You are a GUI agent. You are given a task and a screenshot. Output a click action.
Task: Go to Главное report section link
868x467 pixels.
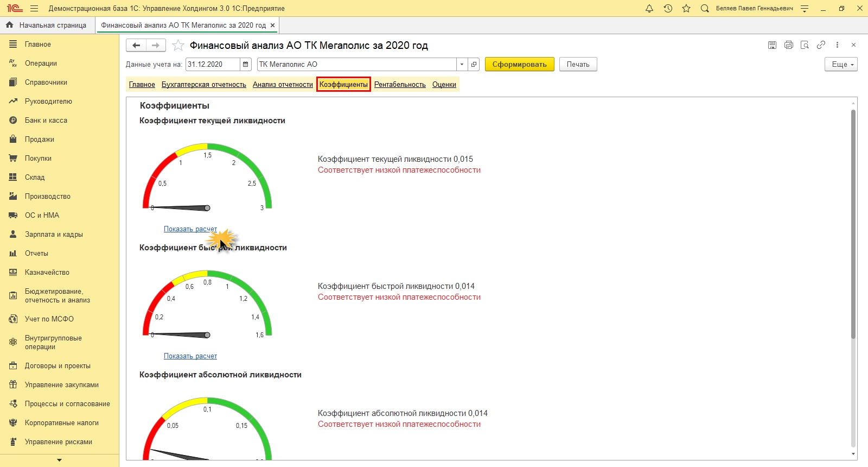tap(142, 85)
